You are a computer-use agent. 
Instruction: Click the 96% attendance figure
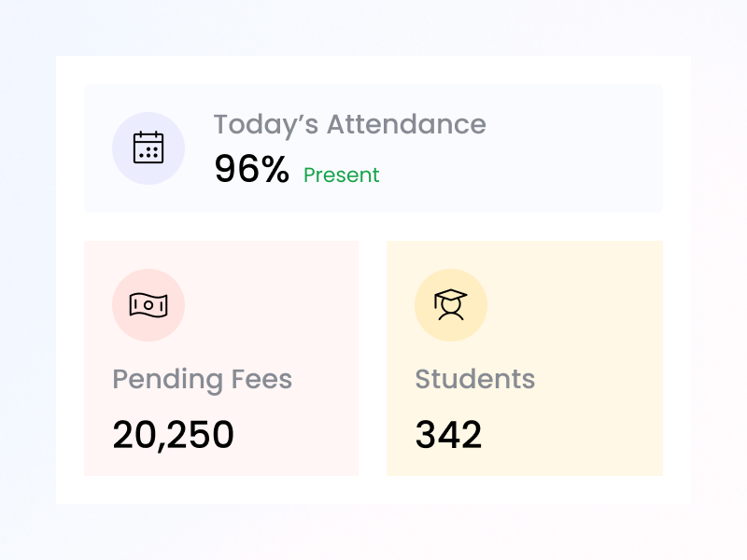[251, 169]
